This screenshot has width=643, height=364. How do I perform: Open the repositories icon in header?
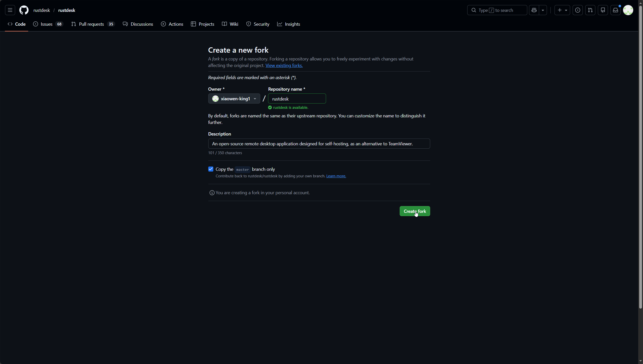pos(603,10)
